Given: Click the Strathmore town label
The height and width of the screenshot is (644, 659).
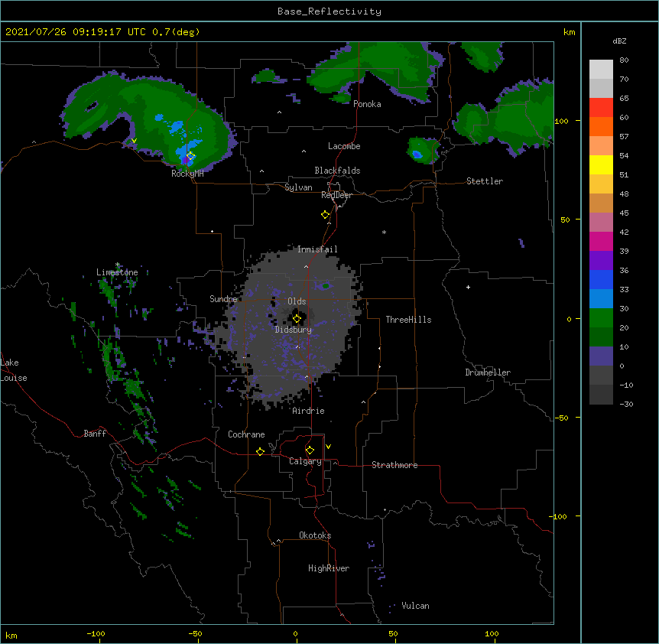Looking at the screenshot, I should (x=394, y=465).
